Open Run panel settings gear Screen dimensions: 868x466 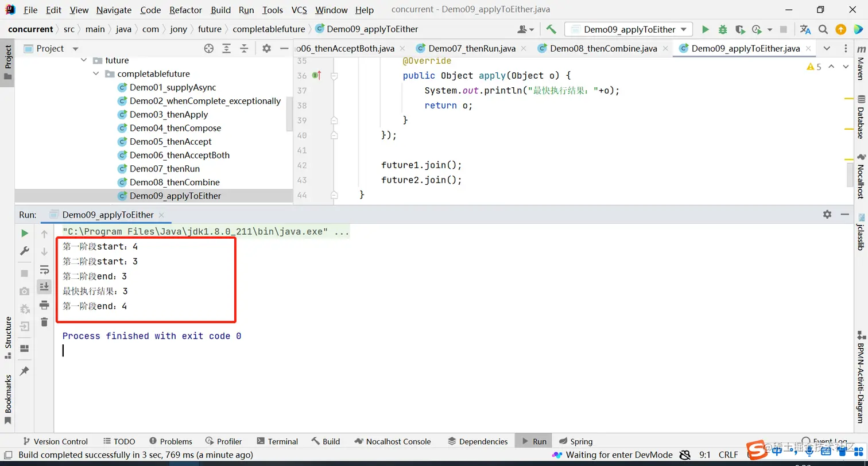tap(827, 214)
